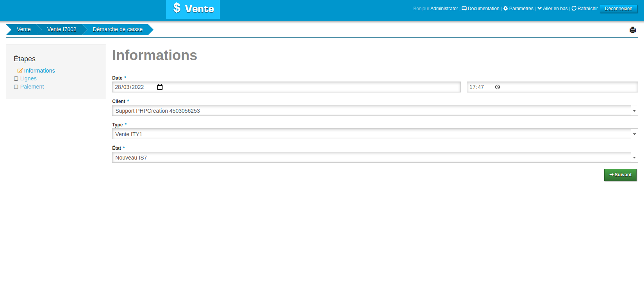Click into the Date input field
644x284 pixels.
(133, 87)
